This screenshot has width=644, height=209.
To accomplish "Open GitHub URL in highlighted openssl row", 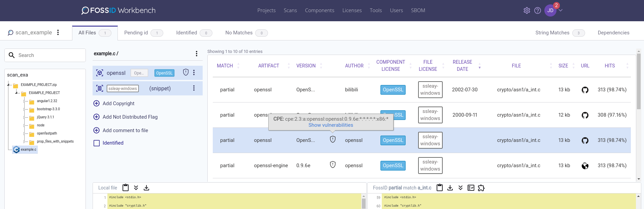I will point(585,140).
